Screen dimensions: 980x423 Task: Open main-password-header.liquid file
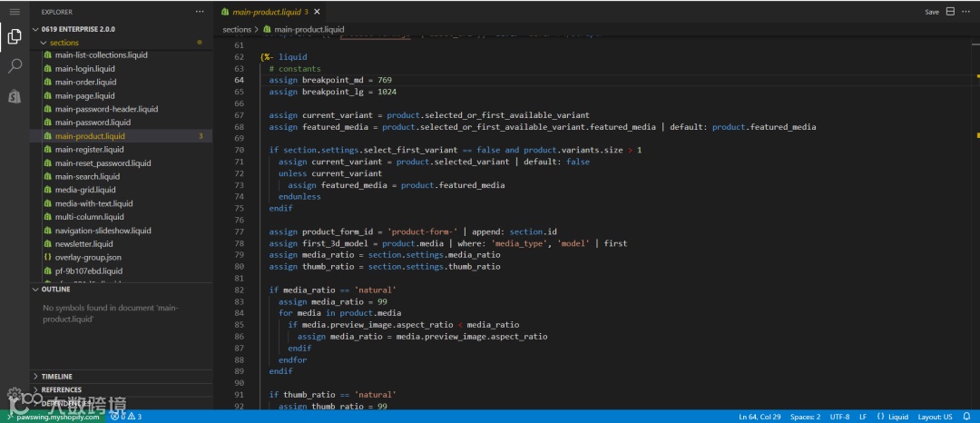[106, 109]
